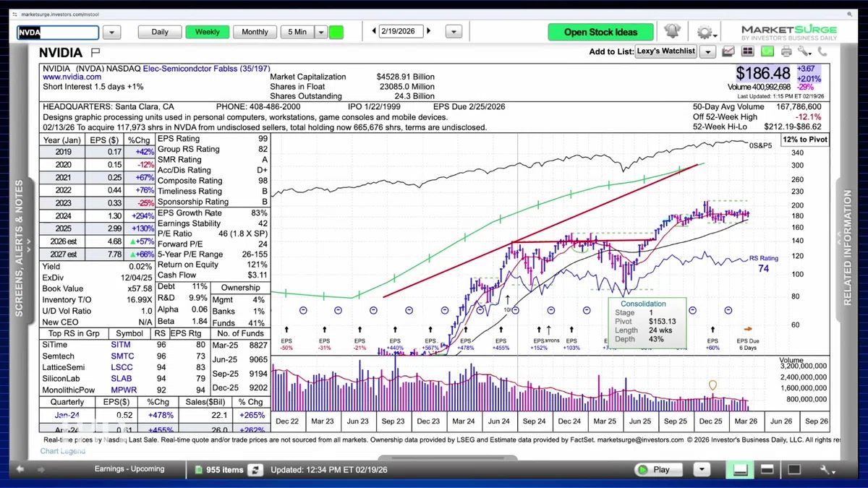Viewport: 868px width, 488px height.
Task: Click the orange arrow above EPS Due
Action: tap(748, 329)
